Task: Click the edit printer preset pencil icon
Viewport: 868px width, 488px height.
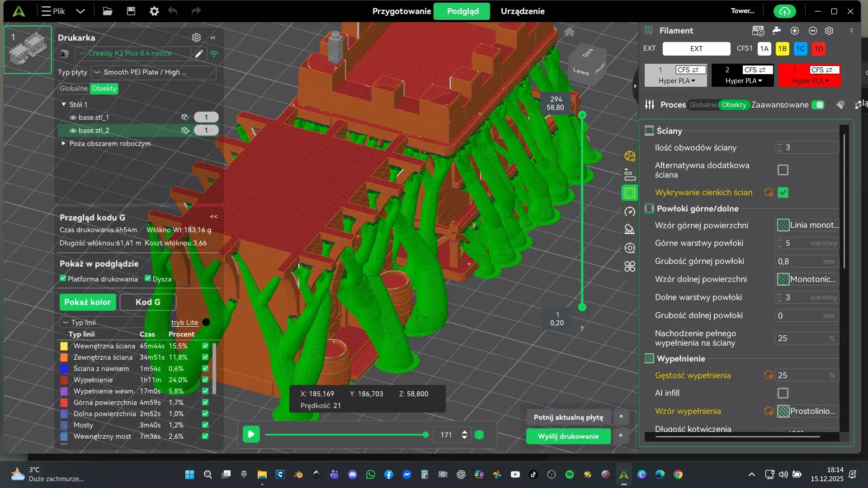Action: tap(198, 54)
